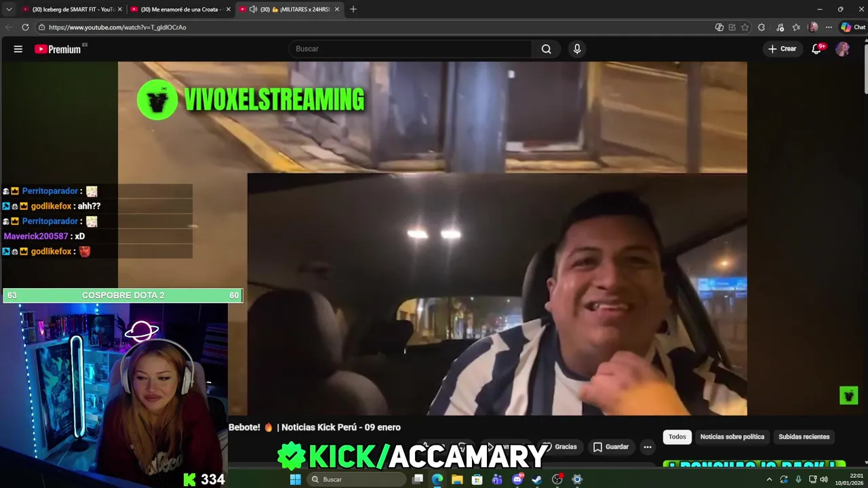
Task: Reload the page with the refresh button
Action: [x=25, y=27]
